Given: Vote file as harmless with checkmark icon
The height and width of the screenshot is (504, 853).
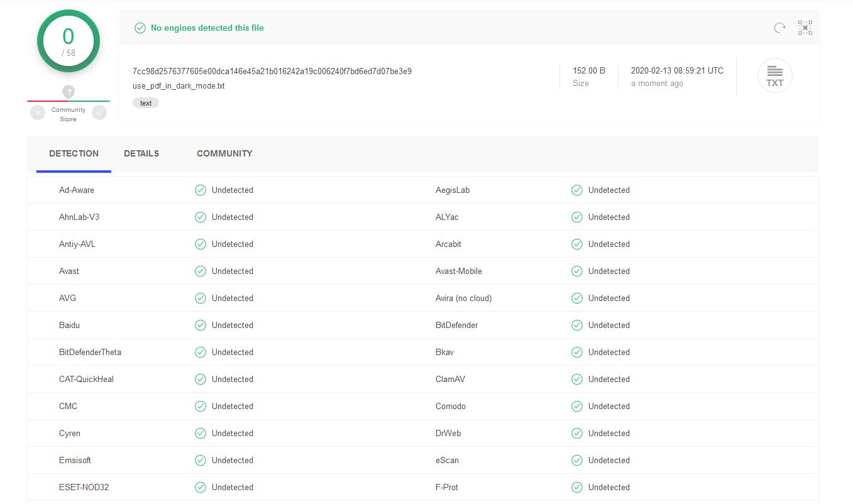Looking at the screenshot, I should [99, 112].
